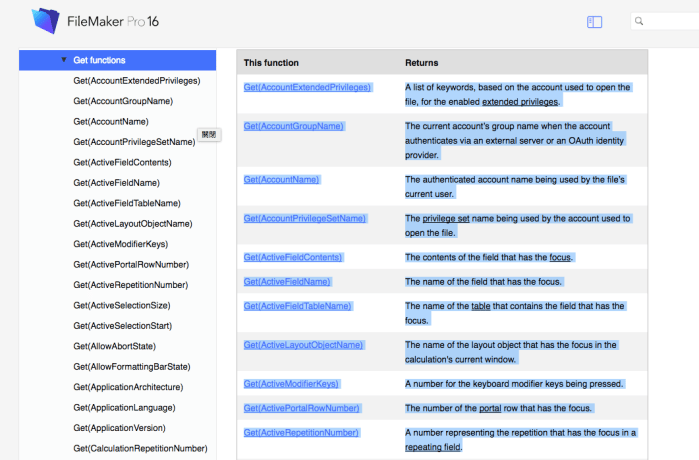
Task: Open the Get(ActiveModifierKeys) table link
Action: (291, 383)
